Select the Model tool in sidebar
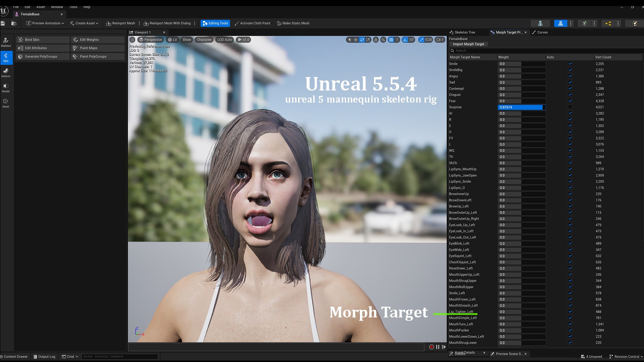 6,88
